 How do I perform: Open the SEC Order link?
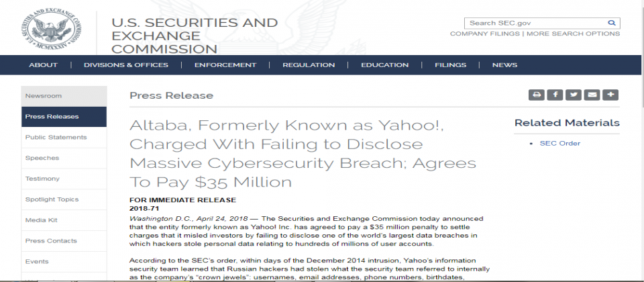coord(559,143)
